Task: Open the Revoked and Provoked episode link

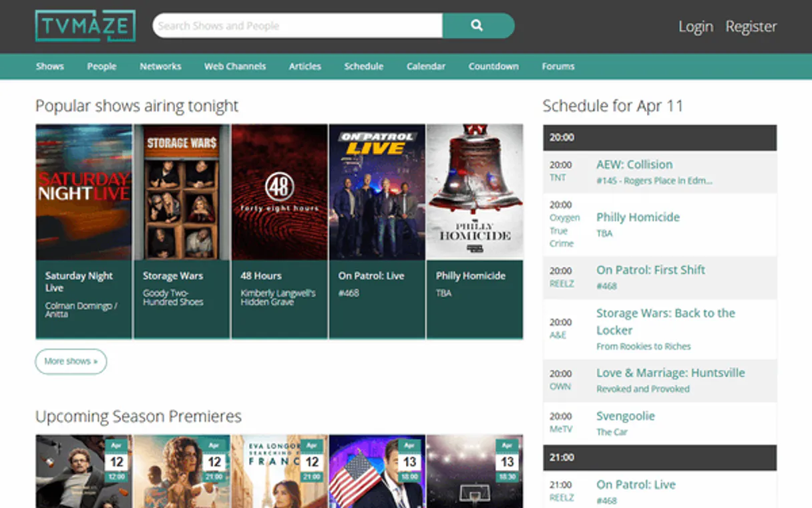Action: click(642, 389)
